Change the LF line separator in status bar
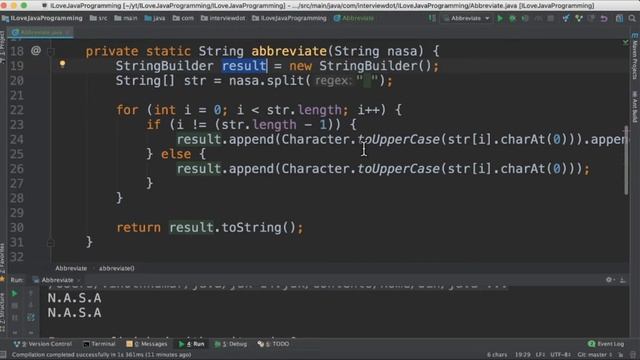640x360 pixels. point(540,355)
